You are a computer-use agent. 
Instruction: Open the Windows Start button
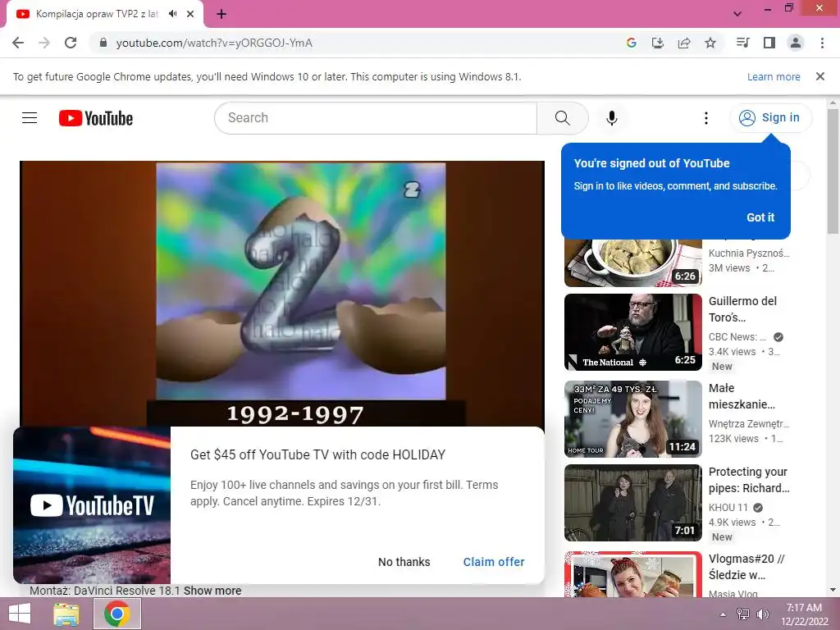[20, 614]
